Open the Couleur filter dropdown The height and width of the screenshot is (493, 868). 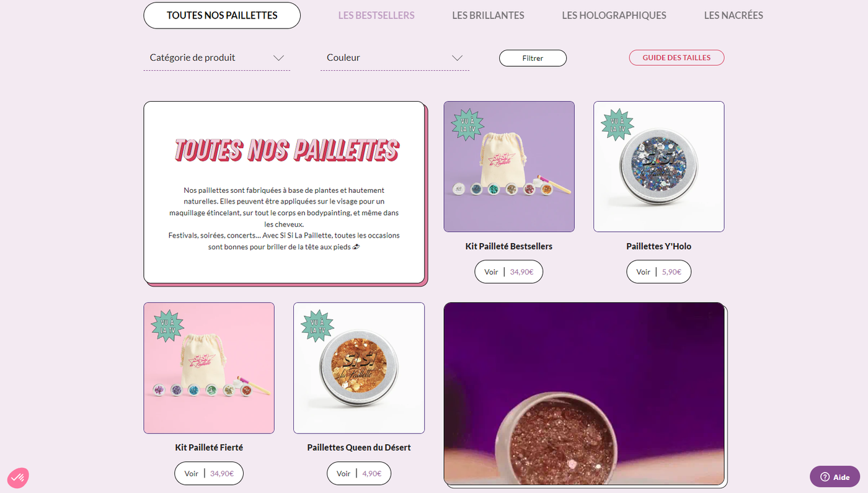click(395, 58)
